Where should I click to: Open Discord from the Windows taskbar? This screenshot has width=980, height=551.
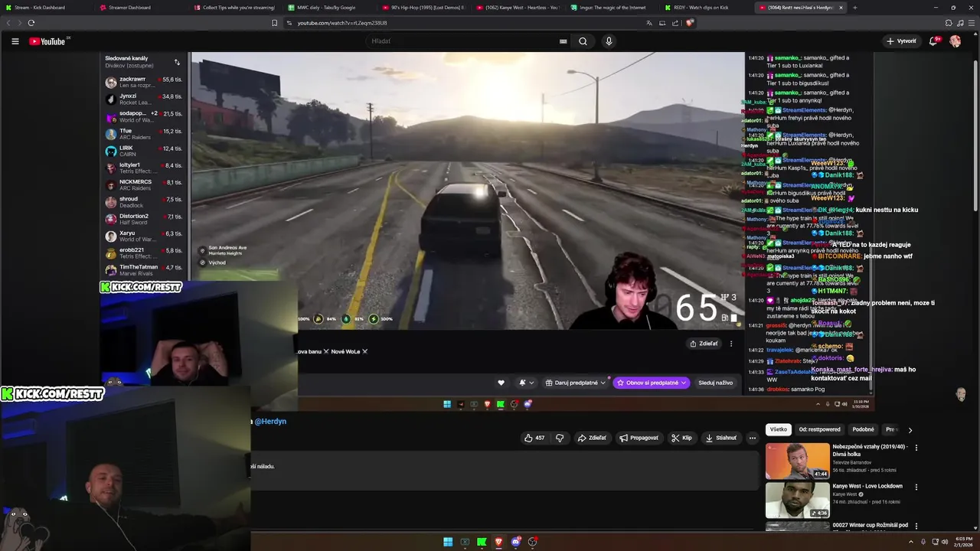pyautogui.click(x=515, y=542)
